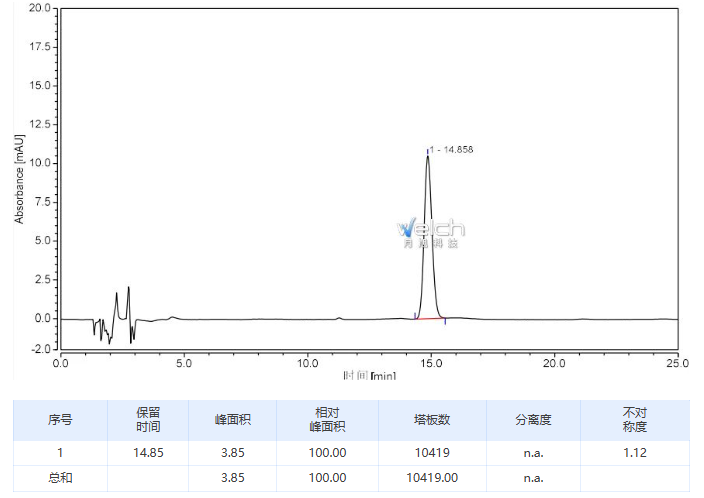Screen dimensions: 704x498
Task: Select the plate count cell 10419
Action: [431, 453]
